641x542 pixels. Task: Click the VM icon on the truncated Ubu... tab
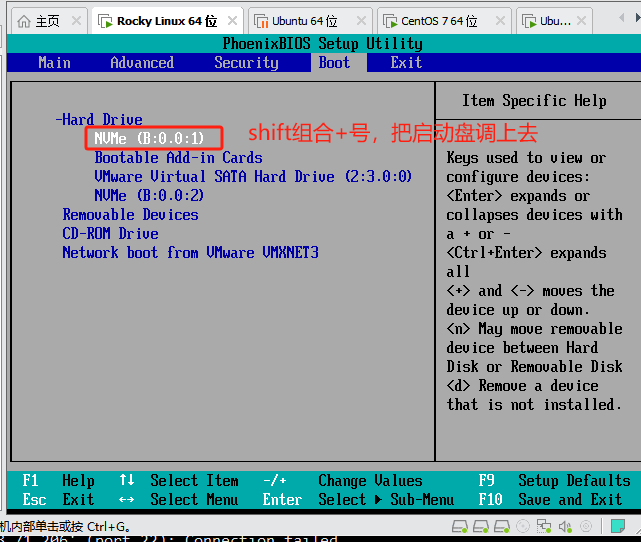click(x=529, y=21)
